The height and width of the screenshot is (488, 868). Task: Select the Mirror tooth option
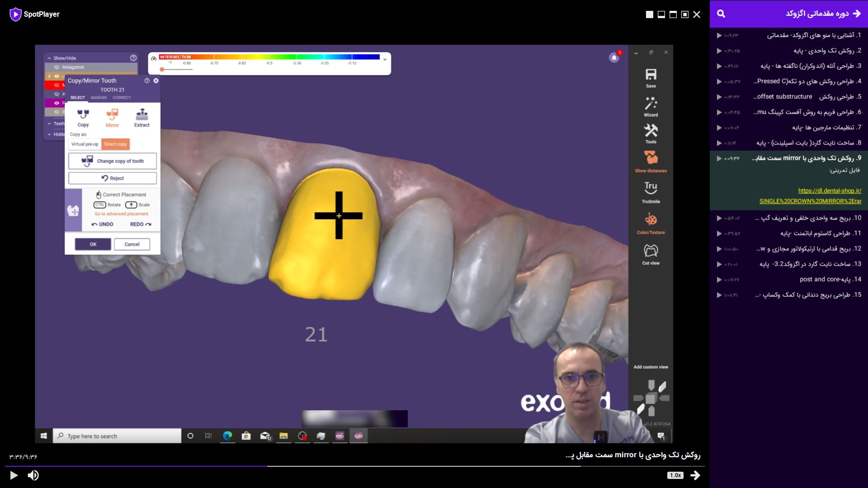pyautogui.click(x=112, y=118)
